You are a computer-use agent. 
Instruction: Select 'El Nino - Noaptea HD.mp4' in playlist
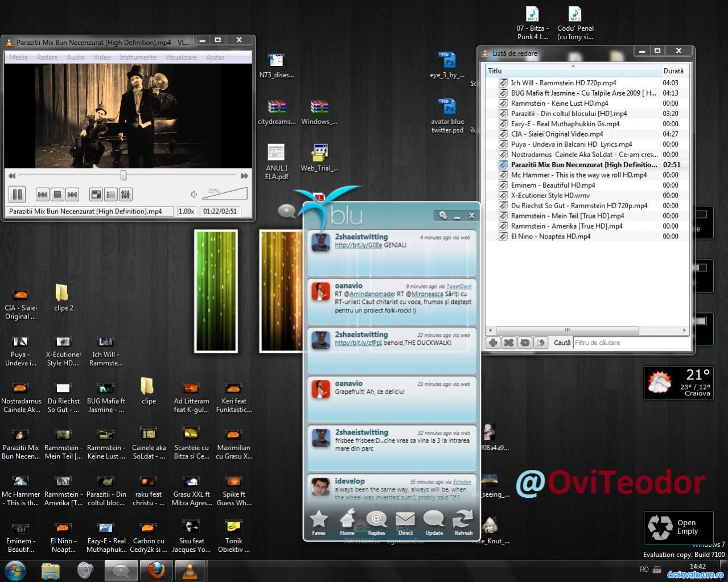pyautogui.click(x=587, y=236)
